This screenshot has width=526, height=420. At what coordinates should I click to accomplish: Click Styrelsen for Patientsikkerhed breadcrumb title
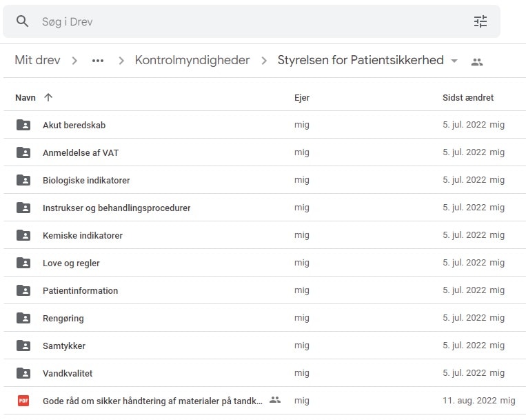pyautogui.click(x=361, y=60)
